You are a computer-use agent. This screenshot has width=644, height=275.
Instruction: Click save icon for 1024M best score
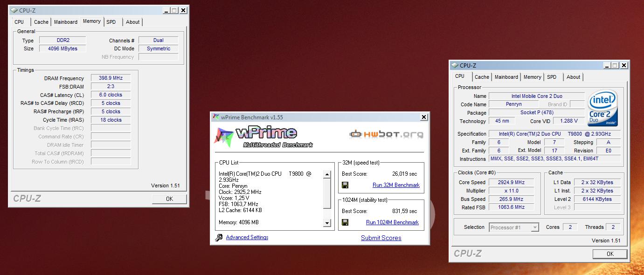345,222
